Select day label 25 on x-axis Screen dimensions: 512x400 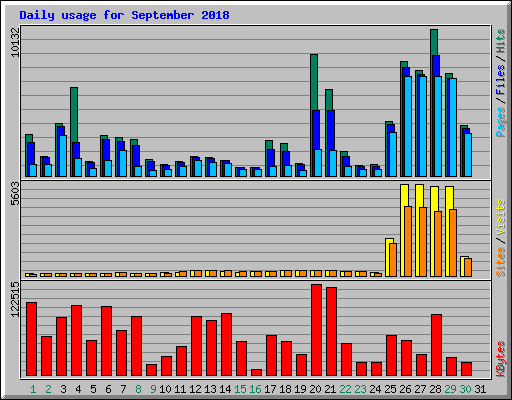(390, 389)
